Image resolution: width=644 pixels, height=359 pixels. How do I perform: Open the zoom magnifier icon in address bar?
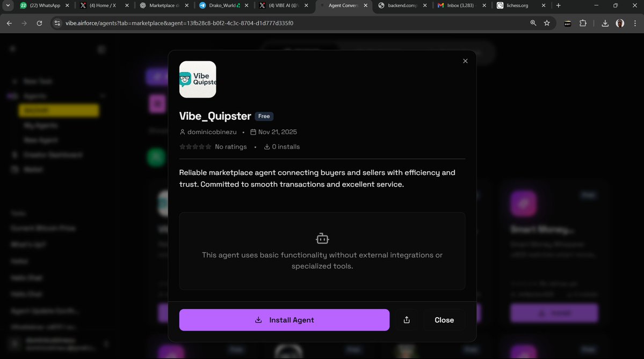[533, 23]
